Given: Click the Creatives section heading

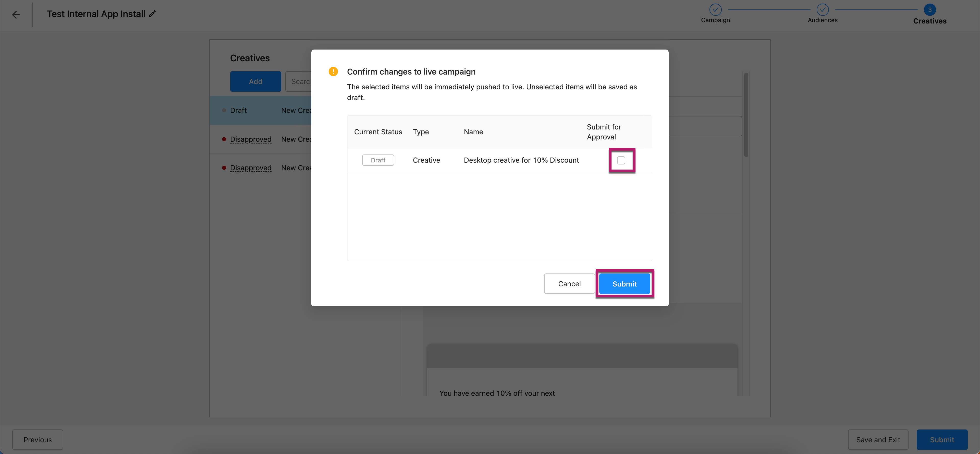Looking at the screenshot, I should 250,58.
